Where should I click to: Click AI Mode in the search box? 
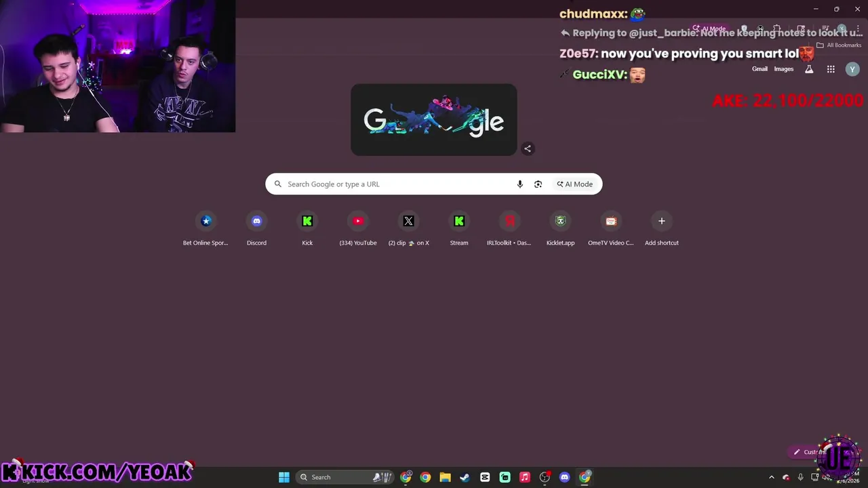tap(575, 184)
